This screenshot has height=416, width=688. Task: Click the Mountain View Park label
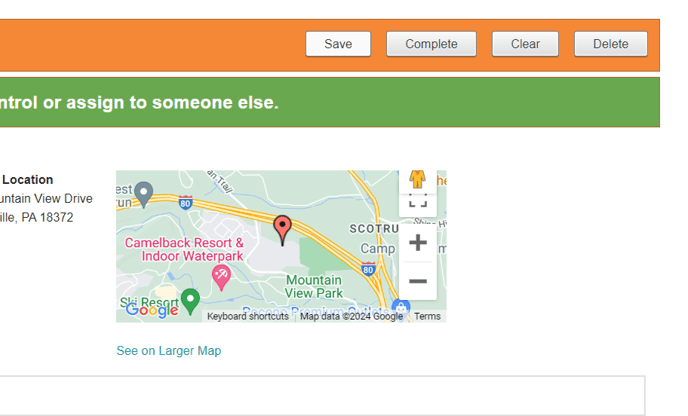[314, 286]
